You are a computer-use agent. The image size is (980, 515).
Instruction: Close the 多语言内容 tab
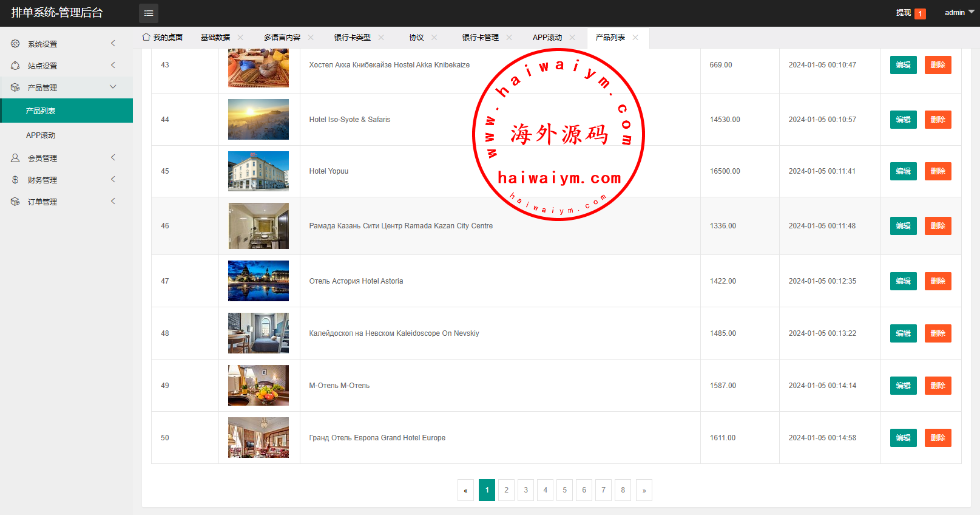(x=311, y=38)
